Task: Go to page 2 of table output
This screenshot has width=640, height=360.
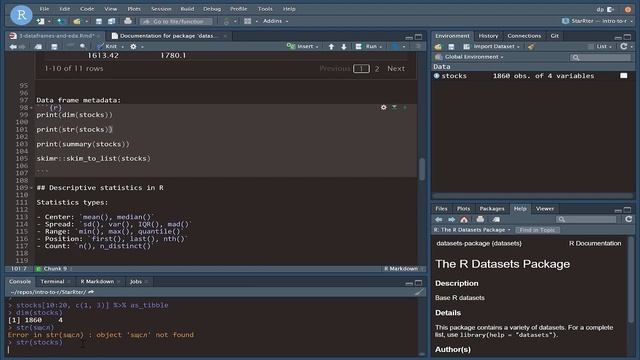Action: 377,69
